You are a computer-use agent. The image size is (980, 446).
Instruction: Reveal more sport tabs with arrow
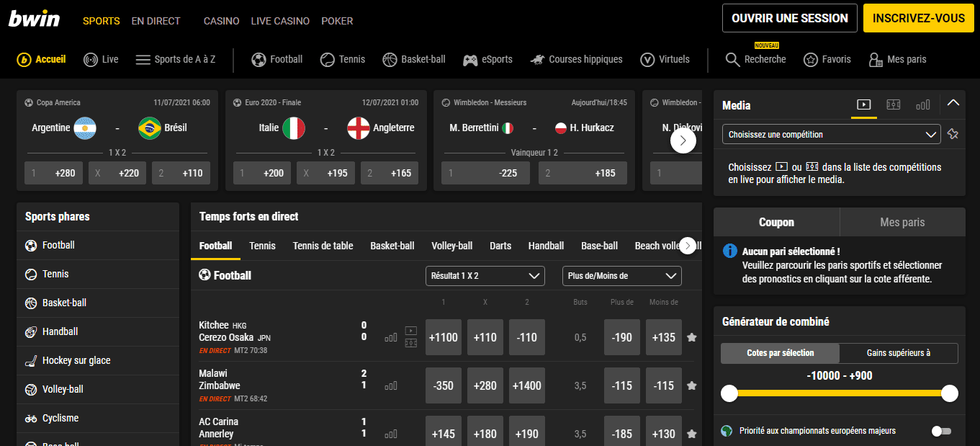[688, 246]
